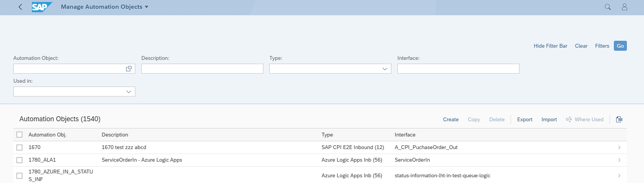
Task: Open the user profile icon
Action: click(x=625, y=7)
